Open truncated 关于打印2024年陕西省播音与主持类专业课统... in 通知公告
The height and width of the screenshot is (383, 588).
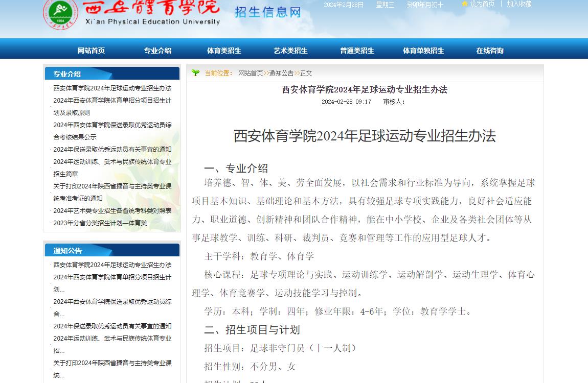tap(112, 369)
